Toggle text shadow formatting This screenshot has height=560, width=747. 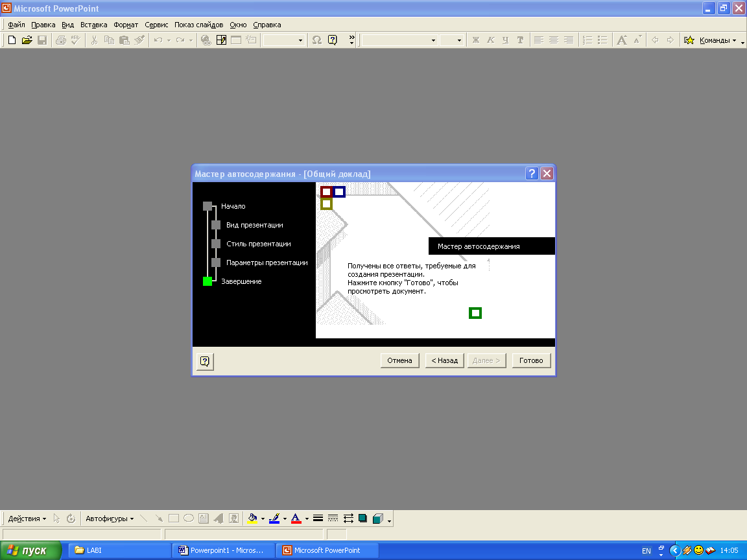point(520,40)
